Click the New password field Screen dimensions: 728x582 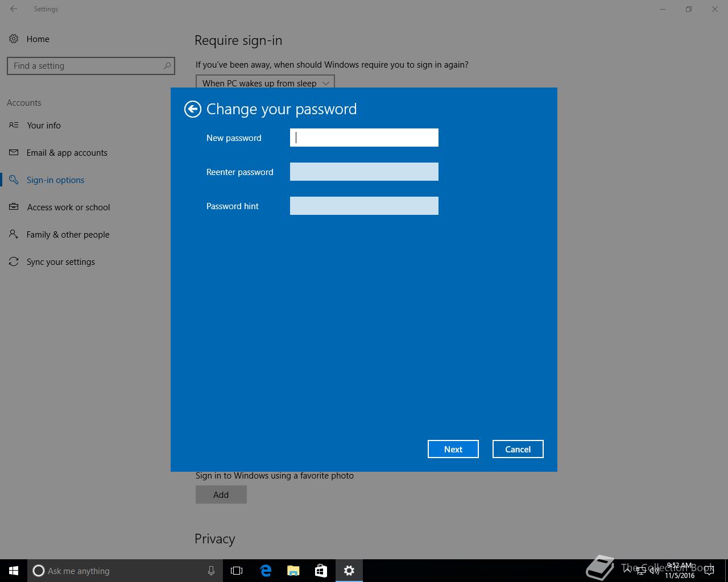click(x=364, y=138)
